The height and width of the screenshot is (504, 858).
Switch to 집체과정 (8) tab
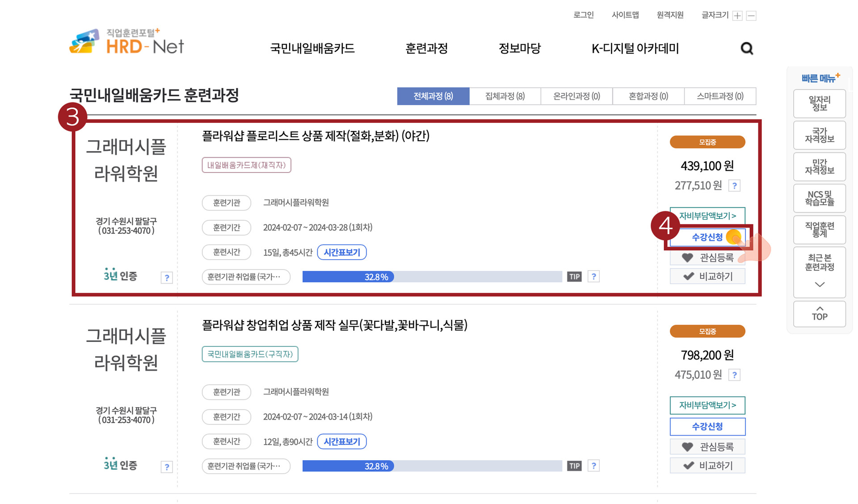click(505, 96)
